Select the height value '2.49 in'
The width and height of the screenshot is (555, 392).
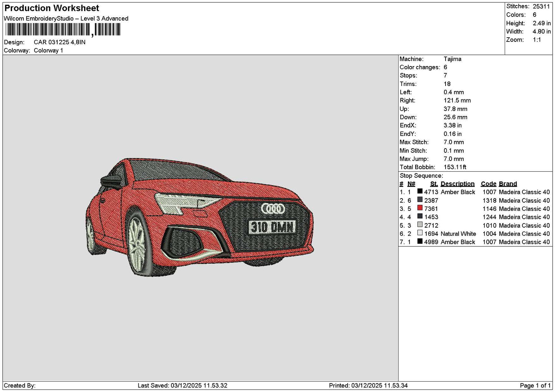(x=542, y=23)
